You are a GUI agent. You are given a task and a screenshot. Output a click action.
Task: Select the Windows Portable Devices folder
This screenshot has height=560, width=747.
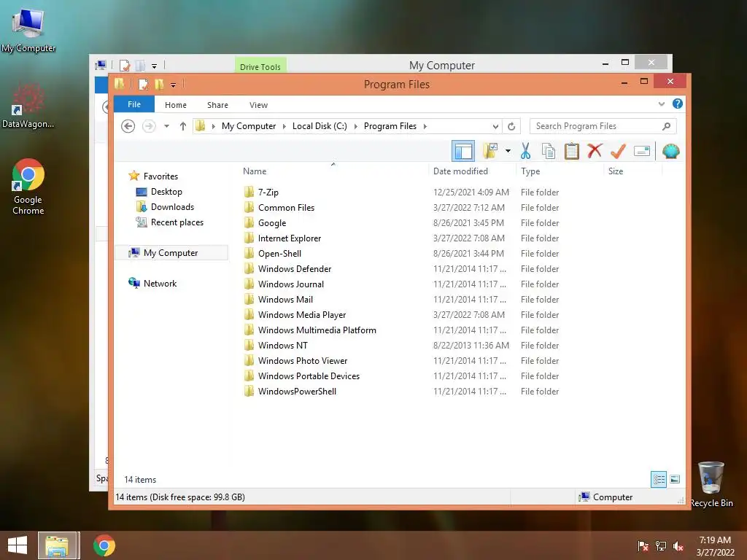pyautogui.click(x=309, y=376)
